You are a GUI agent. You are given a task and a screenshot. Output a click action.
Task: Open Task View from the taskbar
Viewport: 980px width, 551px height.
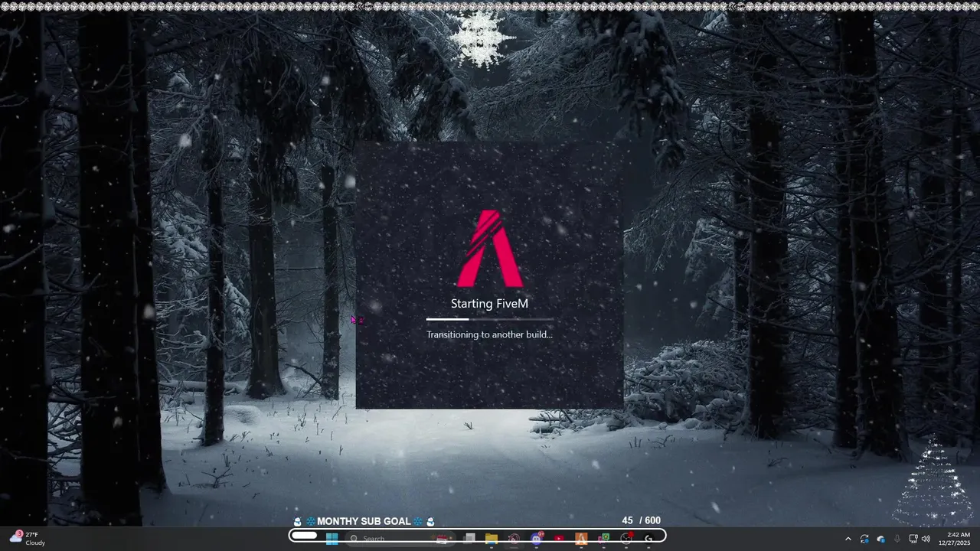[469, 539]
